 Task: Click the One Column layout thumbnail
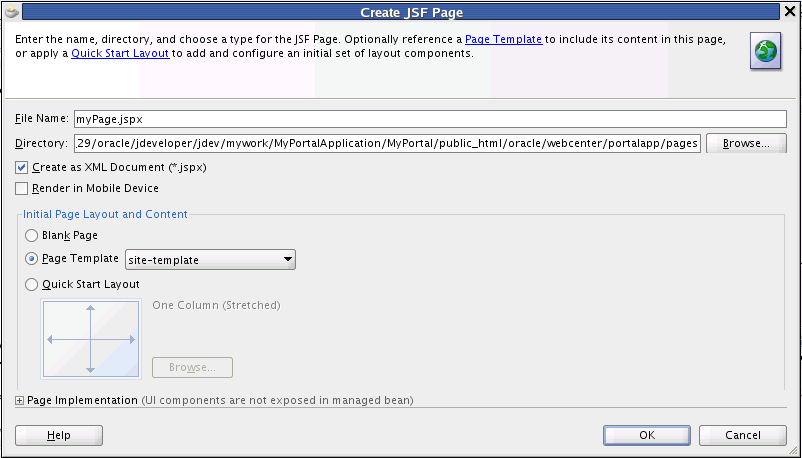point(91,339)
